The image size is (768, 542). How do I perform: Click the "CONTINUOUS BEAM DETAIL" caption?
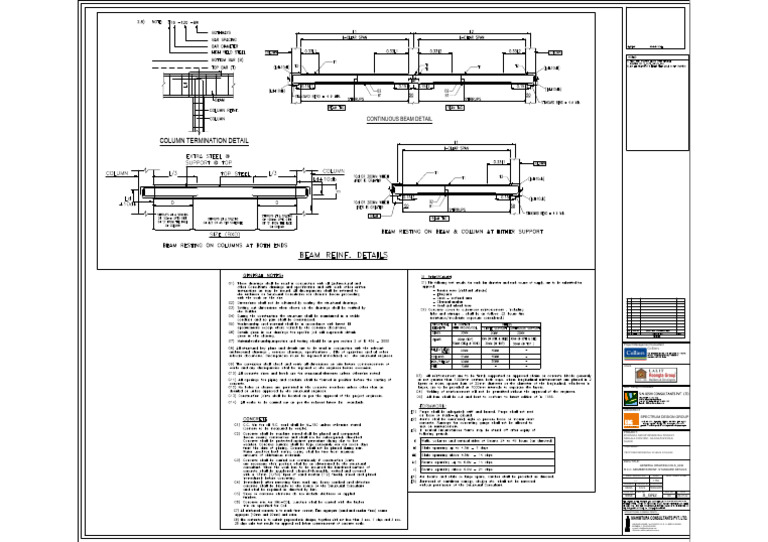(x=399, y=119)
